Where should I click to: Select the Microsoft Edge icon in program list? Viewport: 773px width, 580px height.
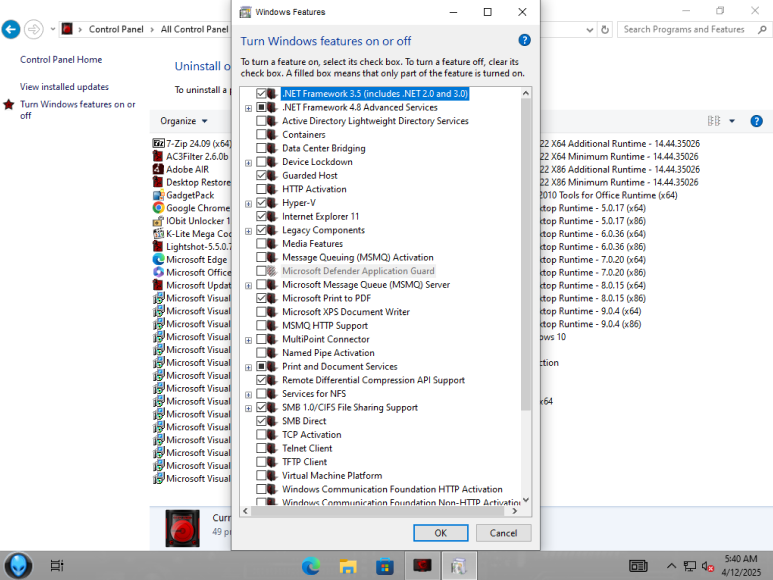point(158,259)
